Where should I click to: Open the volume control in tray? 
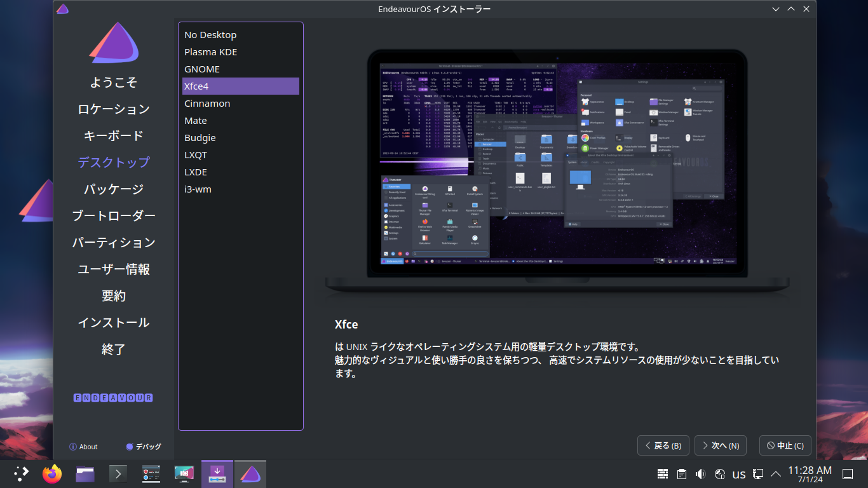[701, 474]
